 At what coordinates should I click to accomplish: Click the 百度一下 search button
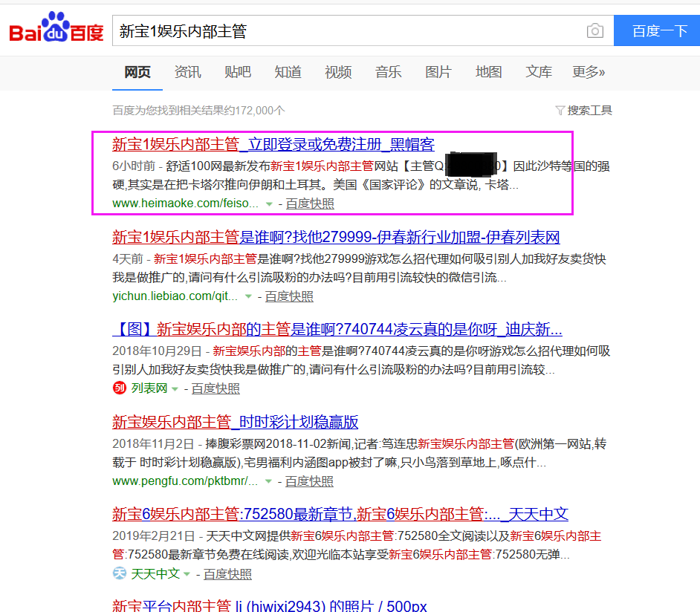(657, 30)
